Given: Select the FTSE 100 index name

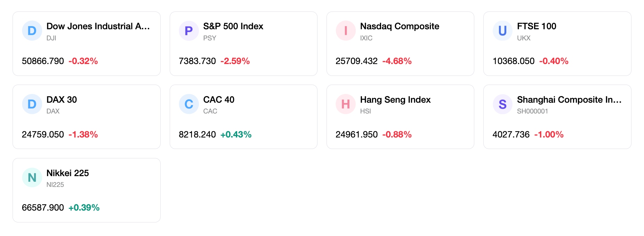Looking at the screenshot, I should click(x=537, y=26).
